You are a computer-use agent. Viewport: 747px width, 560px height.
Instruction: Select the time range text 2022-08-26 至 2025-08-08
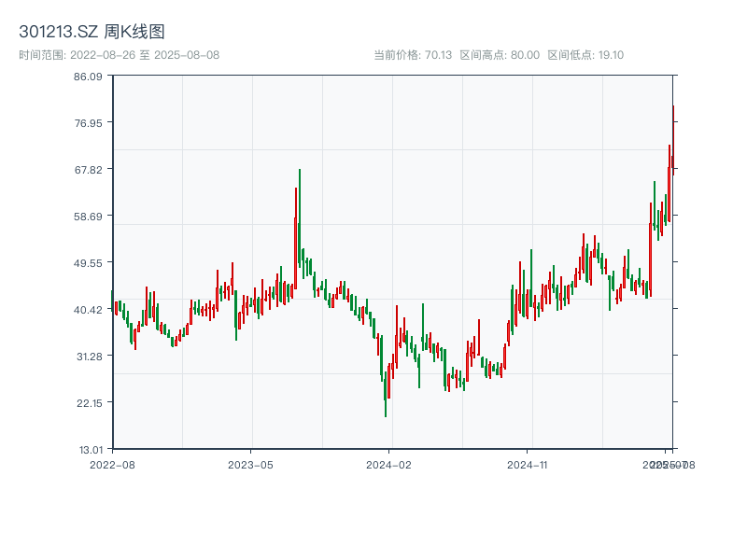point(145,55)
